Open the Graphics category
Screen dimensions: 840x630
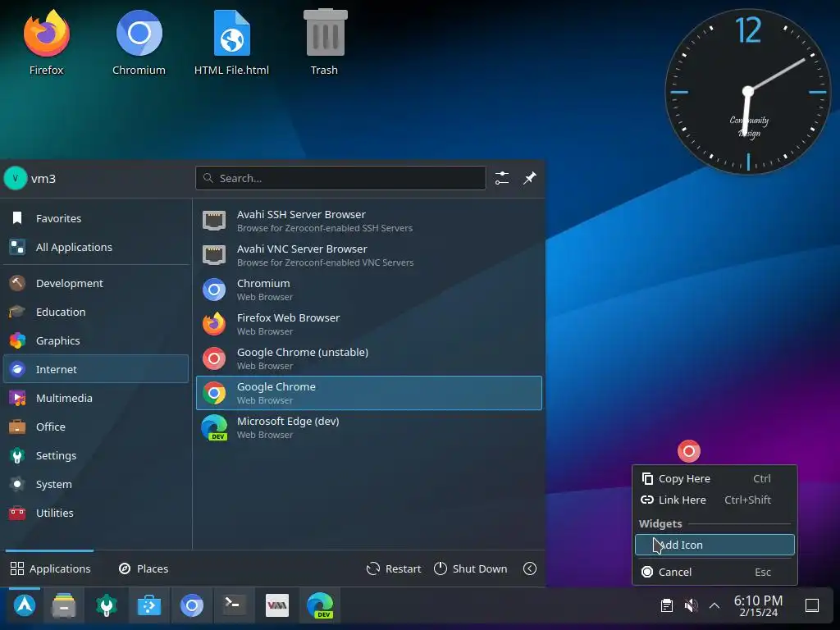click(97, 340)
